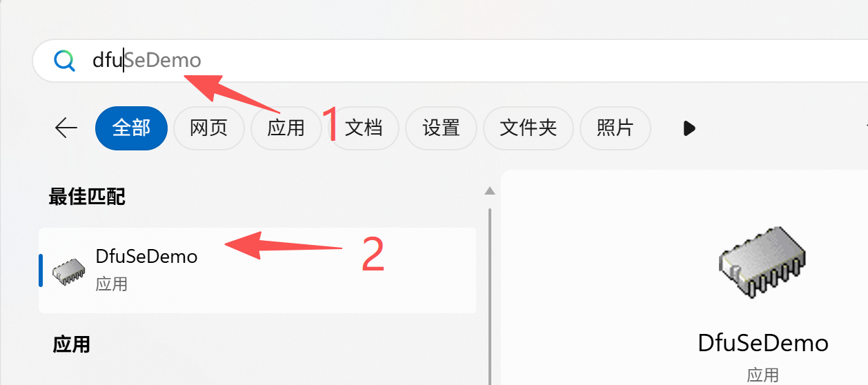Switch to the 应用 filter pill
Viewport: 868px width, 385px height.
(286, 128)
